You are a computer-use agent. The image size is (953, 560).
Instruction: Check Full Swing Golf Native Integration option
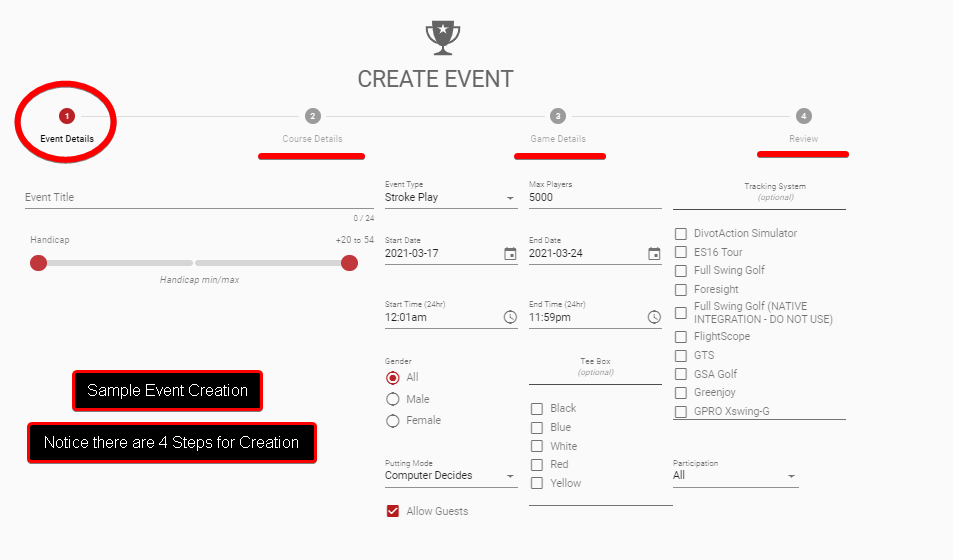[681, 313]
